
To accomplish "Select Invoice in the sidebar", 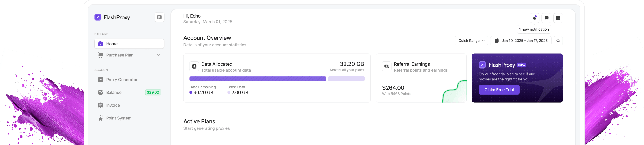I will click(113, 105).
